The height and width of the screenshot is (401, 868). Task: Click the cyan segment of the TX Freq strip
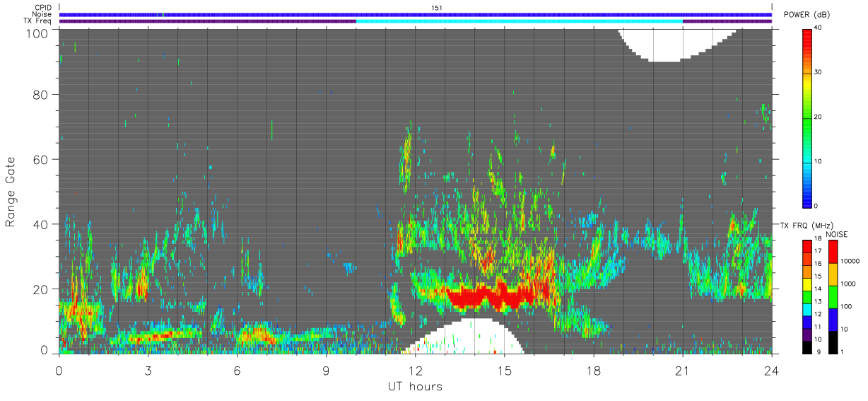pos(520,21)
